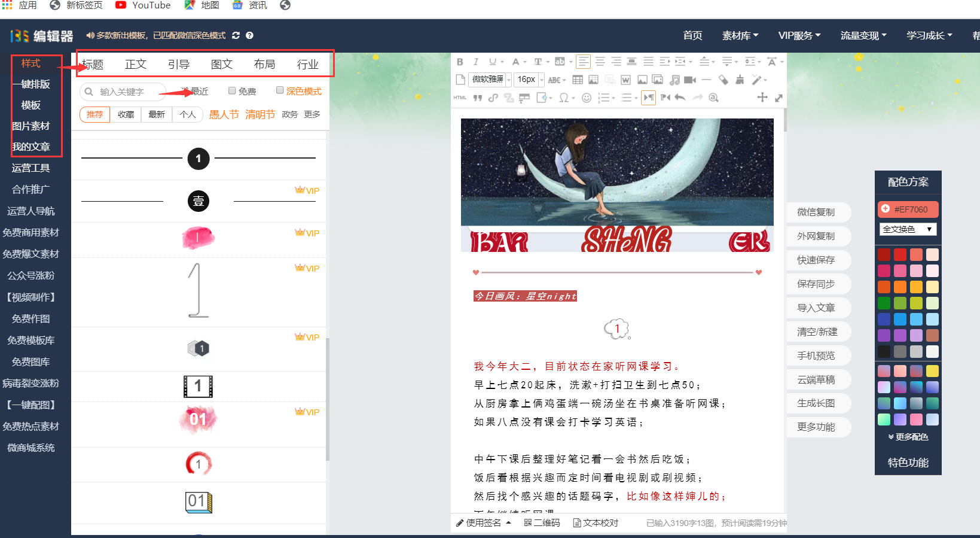Screen dimensions: 980x538
Task: Open the VIP服务 dropdown menu
Action: [799, 35]
